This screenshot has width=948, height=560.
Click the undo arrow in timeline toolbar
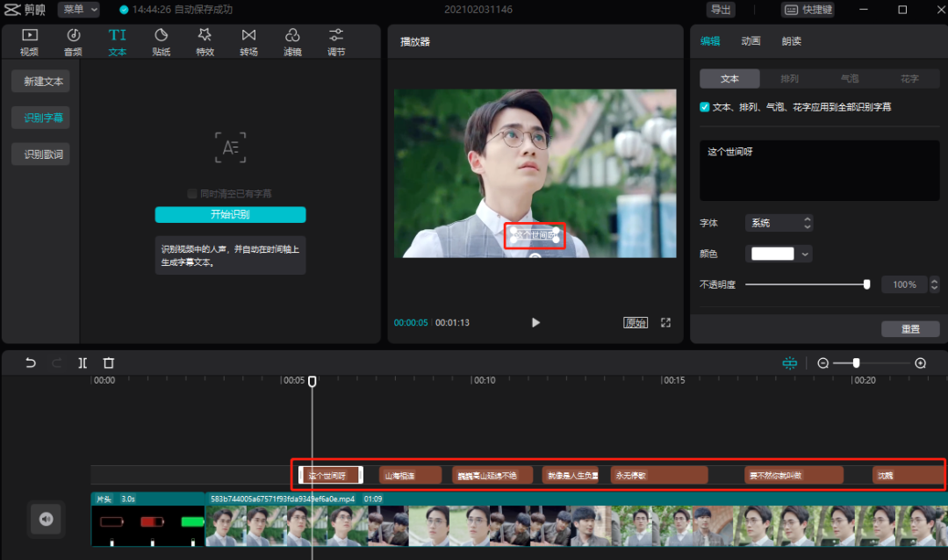tap(30, 363)
